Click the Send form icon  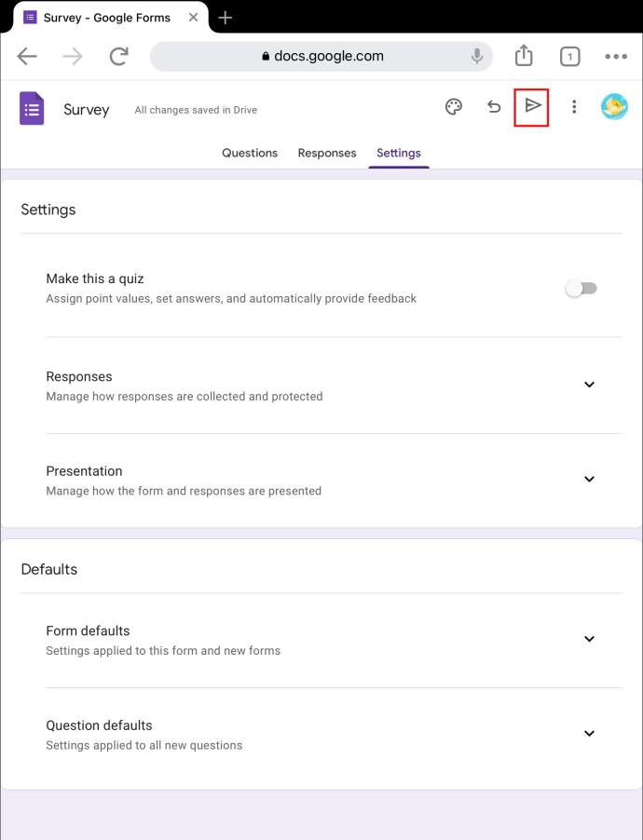coord(531,107)
